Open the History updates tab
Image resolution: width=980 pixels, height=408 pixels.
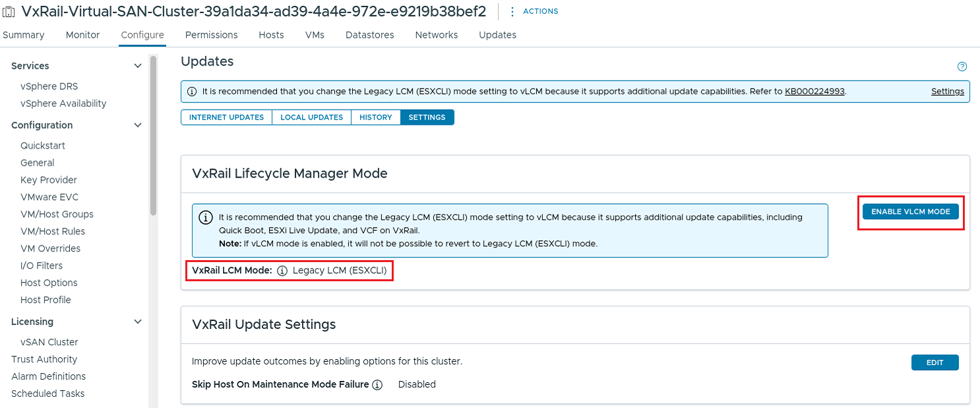(375, 117)
